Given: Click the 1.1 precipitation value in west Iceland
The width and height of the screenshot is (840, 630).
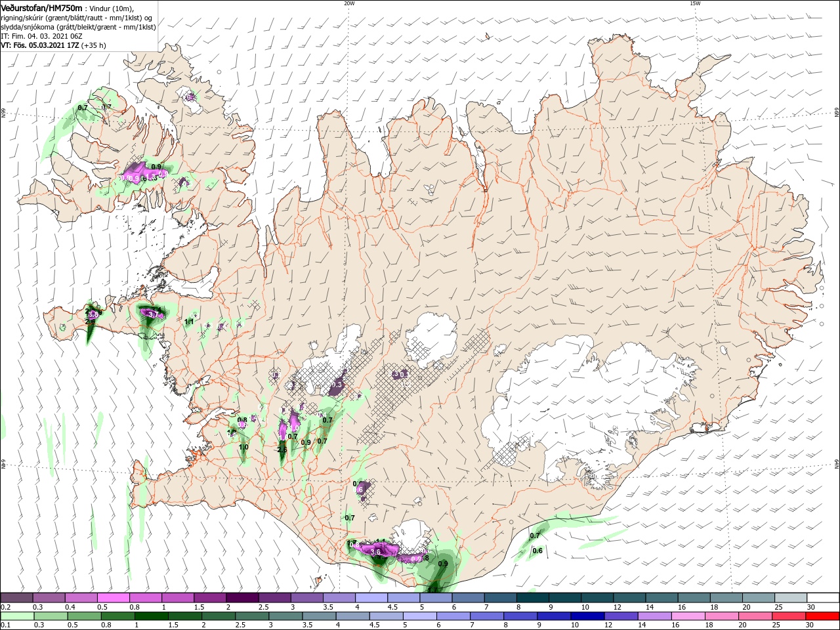Looking at the screenshot, I should pos(189,322).
